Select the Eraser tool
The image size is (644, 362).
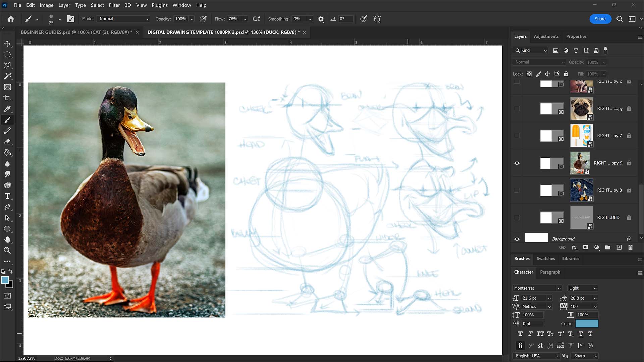(7, 141)
